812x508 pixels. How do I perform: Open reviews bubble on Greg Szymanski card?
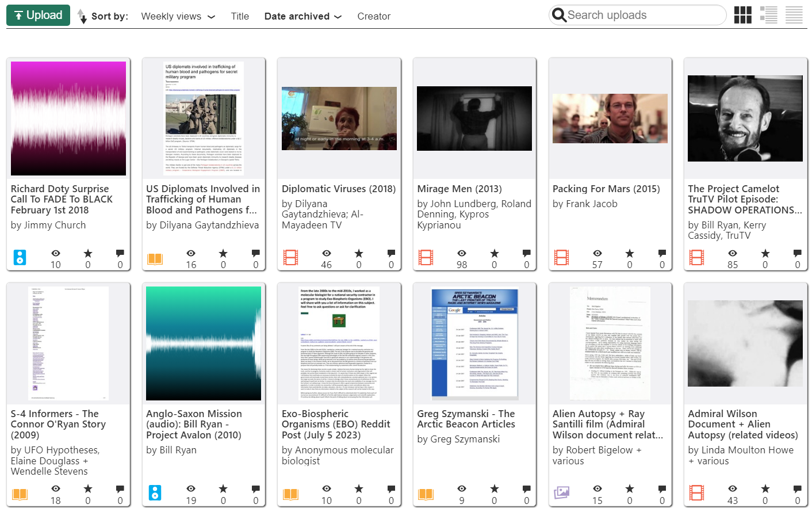tap(526, 488)
